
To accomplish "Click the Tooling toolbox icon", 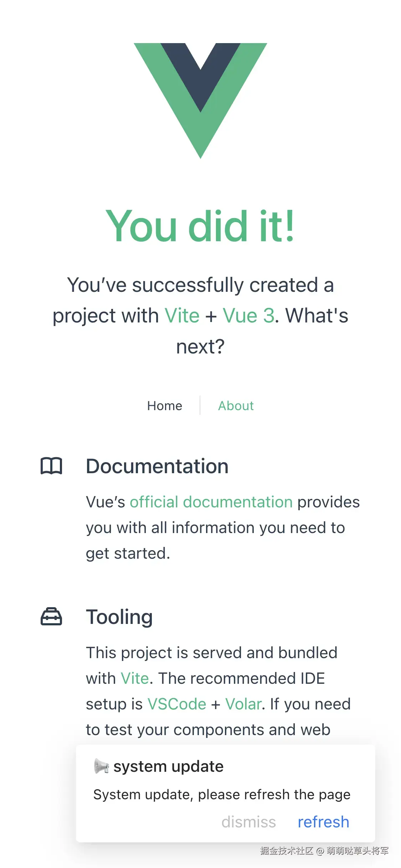I will click(51, 616).
